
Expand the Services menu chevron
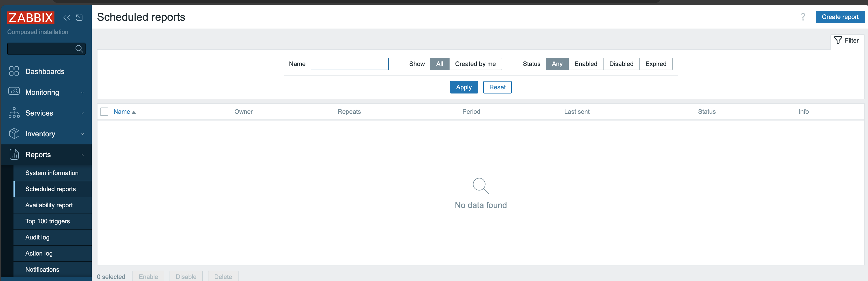point(82,113)
